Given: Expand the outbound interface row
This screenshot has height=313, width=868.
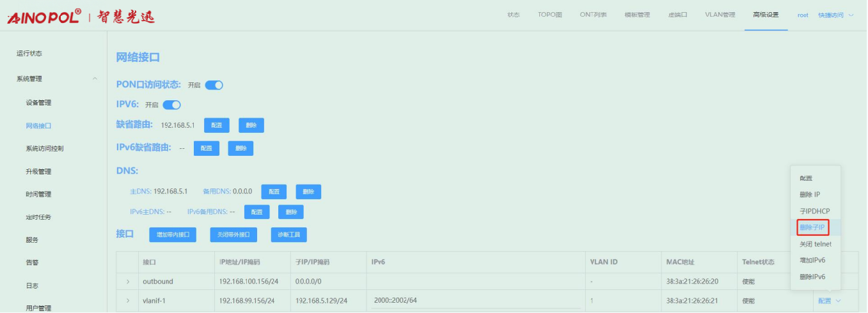Looking at the screenshot, I should pos(128,282).
